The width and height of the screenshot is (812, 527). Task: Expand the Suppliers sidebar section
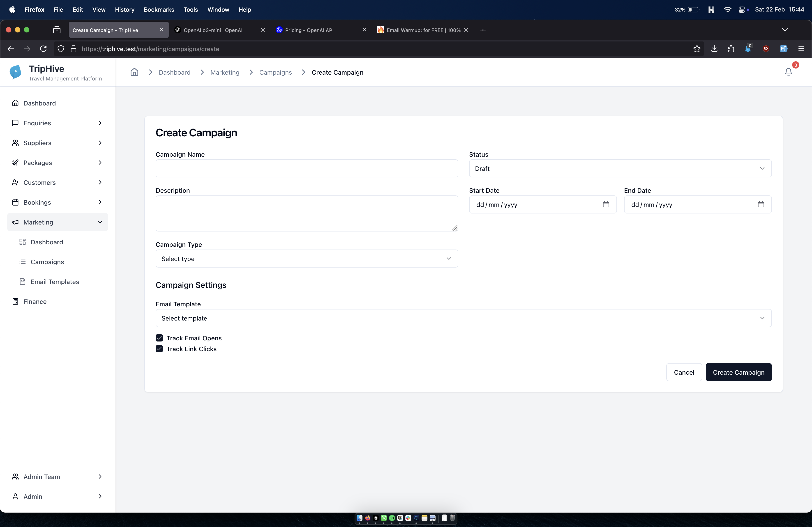click(x=57, y=143)
